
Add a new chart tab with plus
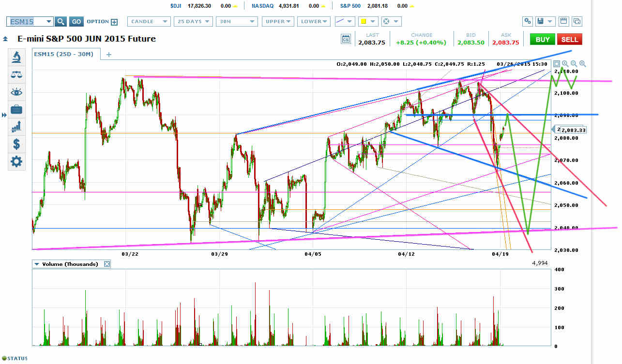[108, 55]
